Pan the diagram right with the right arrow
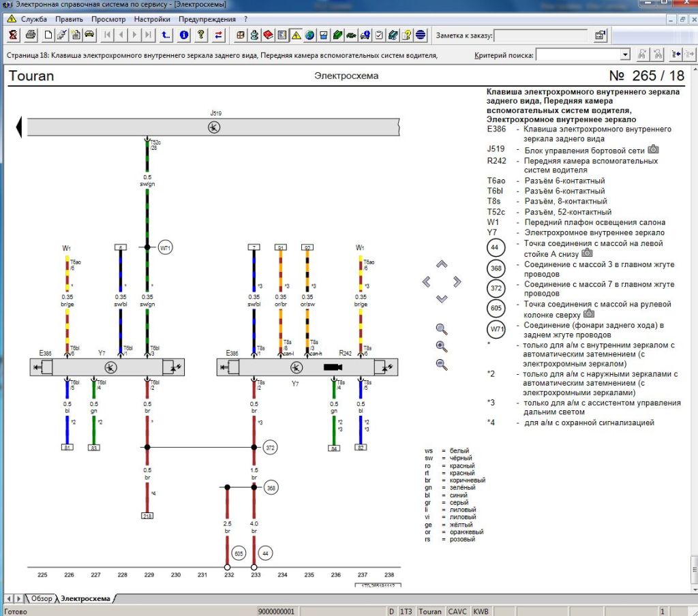 pos(457,281)
